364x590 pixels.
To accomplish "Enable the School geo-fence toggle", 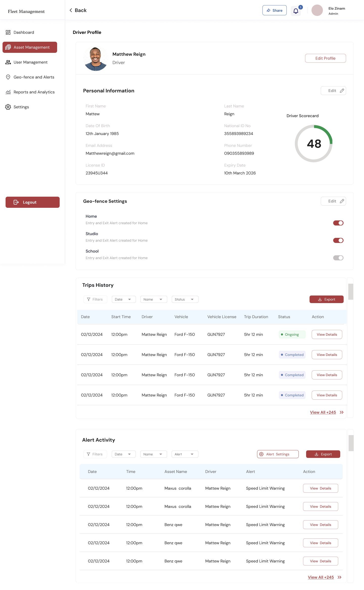I will click(338, 258).
